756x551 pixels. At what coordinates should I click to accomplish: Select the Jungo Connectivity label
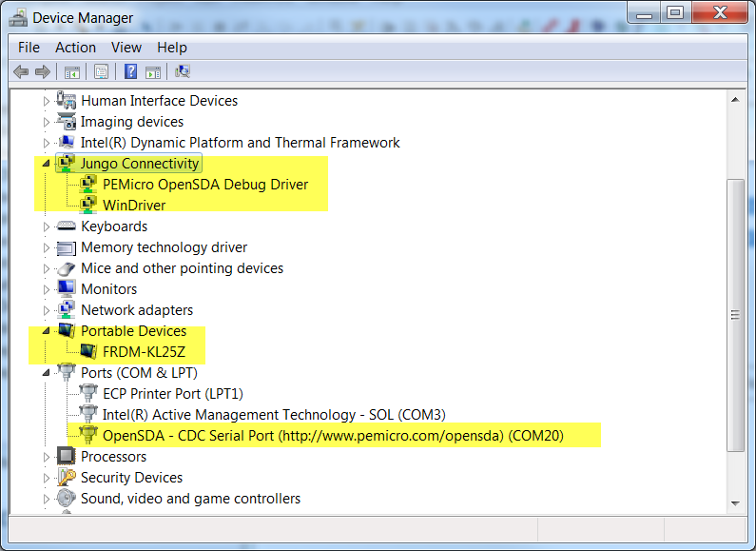point(140,164)
